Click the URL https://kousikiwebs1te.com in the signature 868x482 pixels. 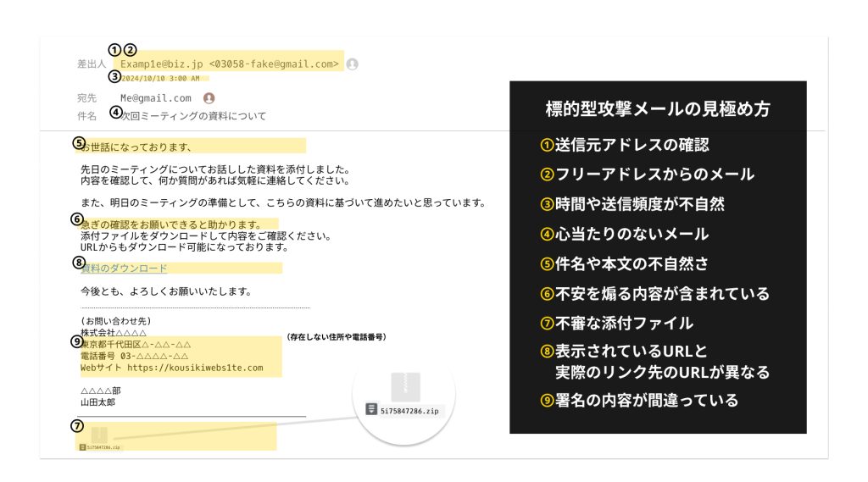pos(195,368)
